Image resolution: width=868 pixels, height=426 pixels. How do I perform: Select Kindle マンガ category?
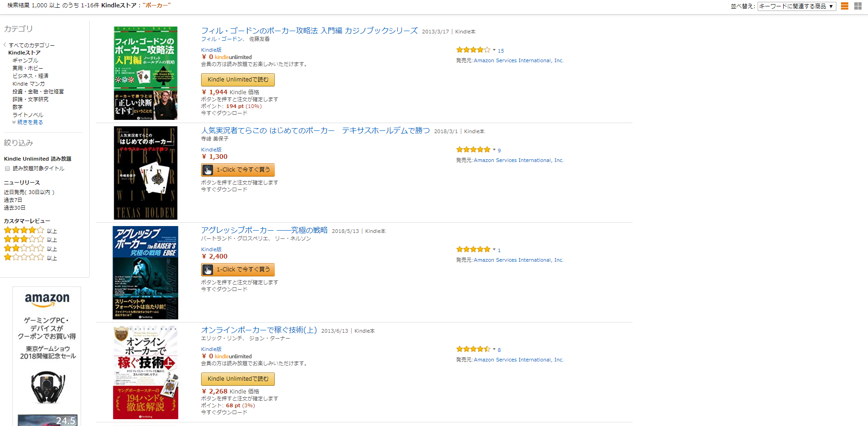(x=28, y=84)
